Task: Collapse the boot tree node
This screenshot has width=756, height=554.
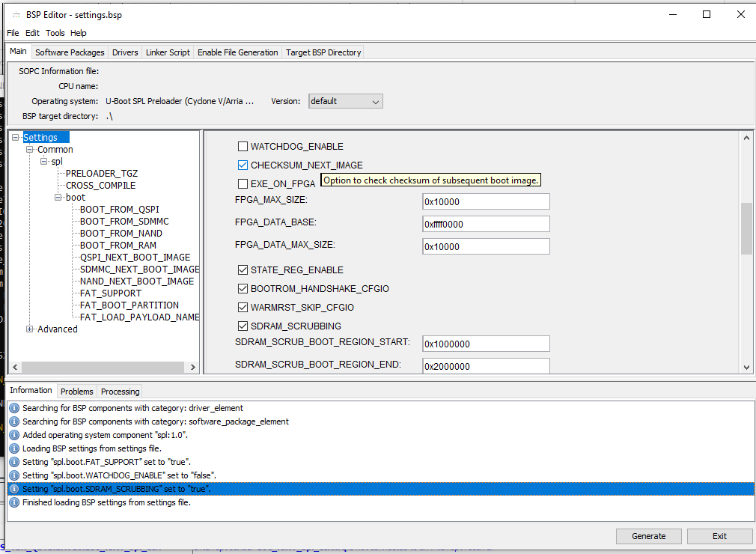Action: pyautogui.click(x=58, y=198)
